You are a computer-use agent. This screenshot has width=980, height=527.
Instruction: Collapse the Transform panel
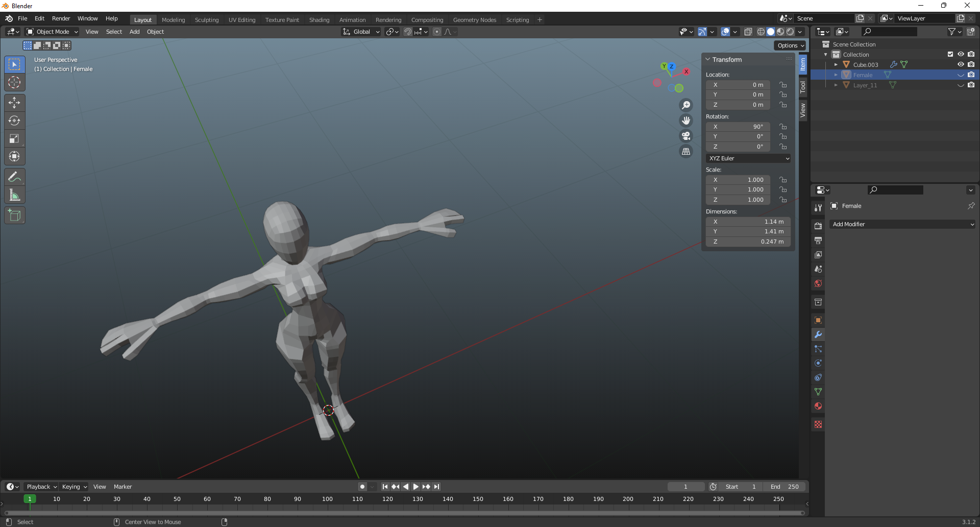(708, 60)
